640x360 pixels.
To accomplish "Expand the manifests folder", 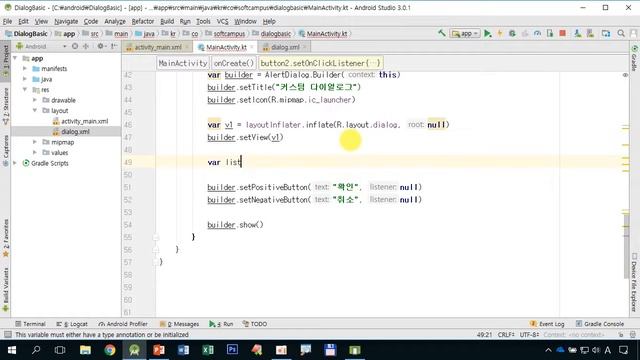I will pyautogui.click(x=25, y=69).
